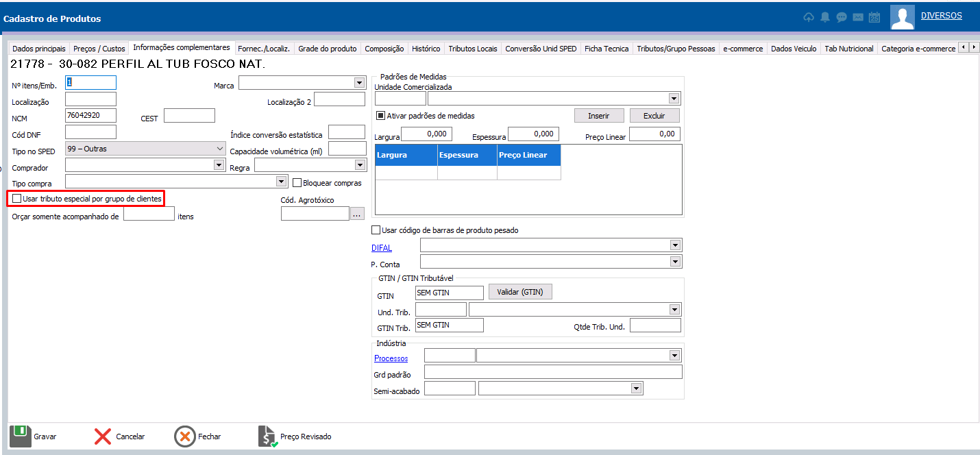Image resolution: width=980 pixels, height=455 pixels.
Task: Expand the Tipo compra dropdown
Action: tap(281, 182)
